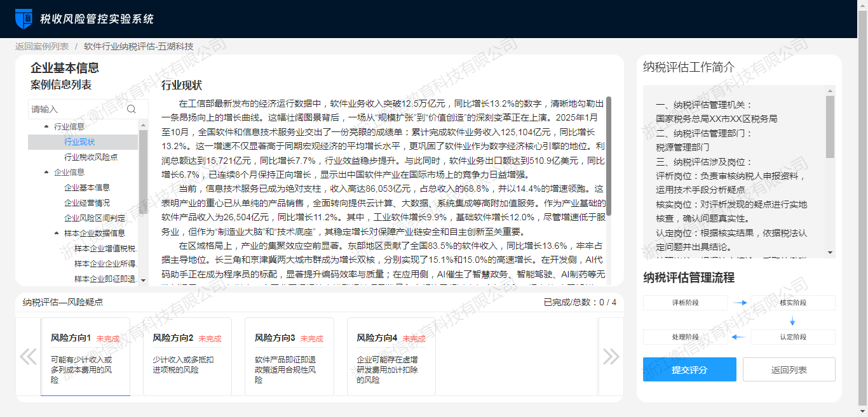Open 企业经营情况 in the case list
The width and height of the screenshot is (868, 417).
[86, 202]
